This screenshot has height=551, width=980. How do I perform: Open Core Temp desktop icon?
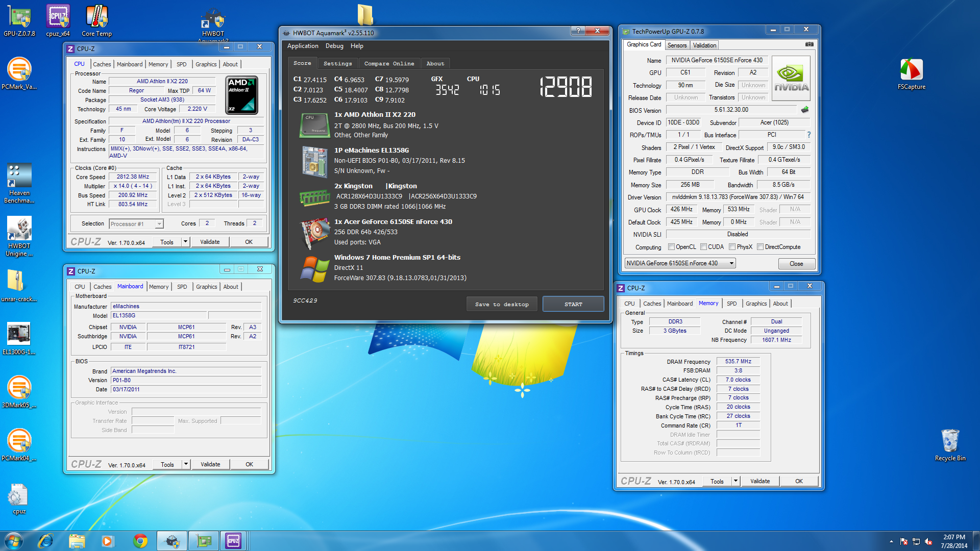pos(96,21)
